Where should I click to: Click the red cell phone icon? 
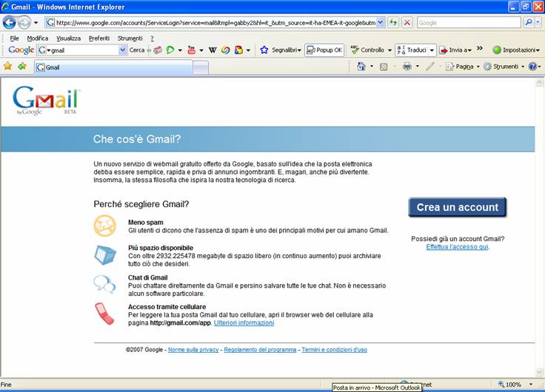click(x=104, y=314)
